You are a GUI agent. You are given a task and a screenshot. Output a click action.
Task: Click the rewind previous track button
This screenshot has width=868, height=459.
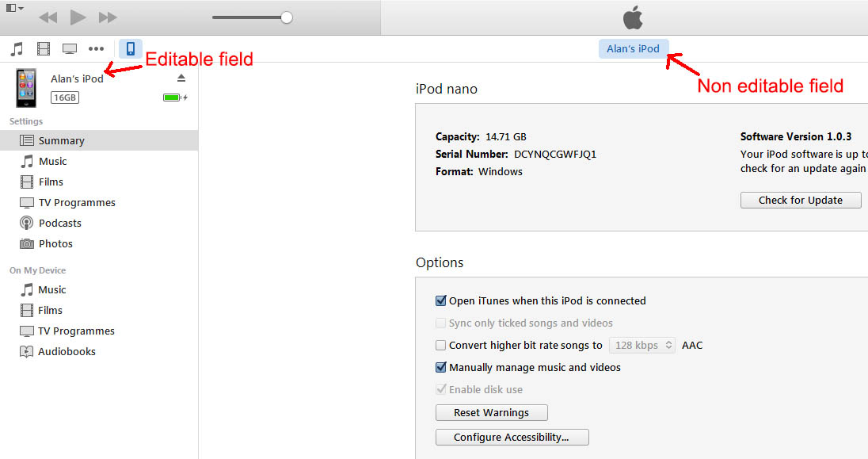coord(48,17)
